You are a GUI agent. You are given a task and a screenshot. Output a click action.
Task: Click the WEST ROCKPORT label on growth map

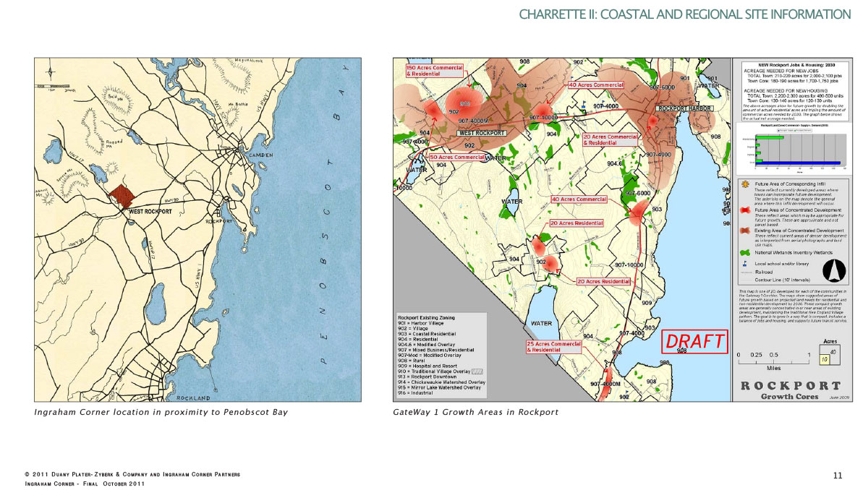(480, 133)
